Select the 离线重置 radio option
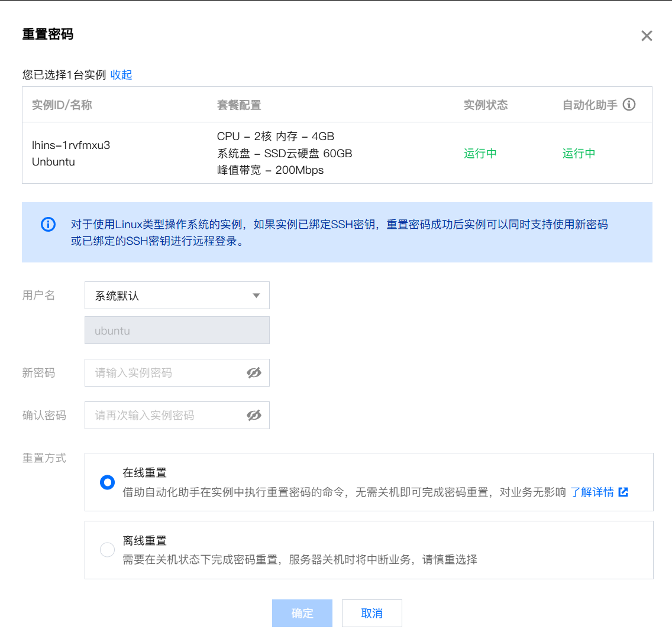Viewport: 672px width, 639px height. click(107, 550)
